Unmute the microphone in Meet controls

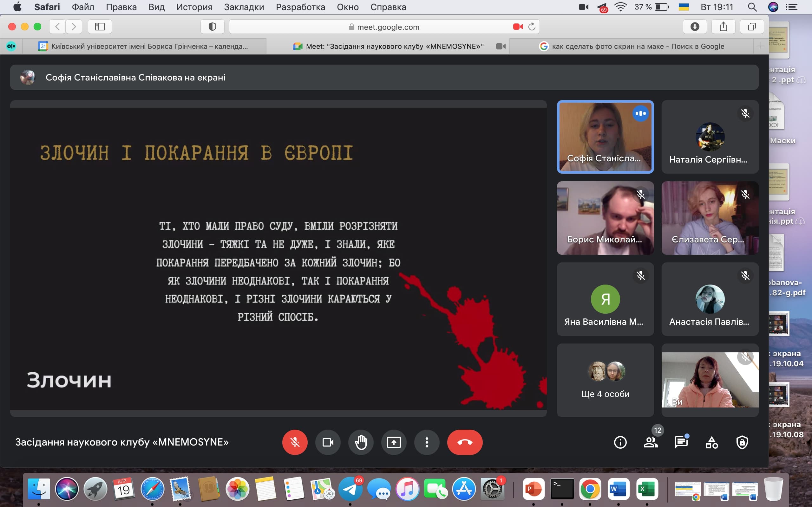[x=295, y=442]
